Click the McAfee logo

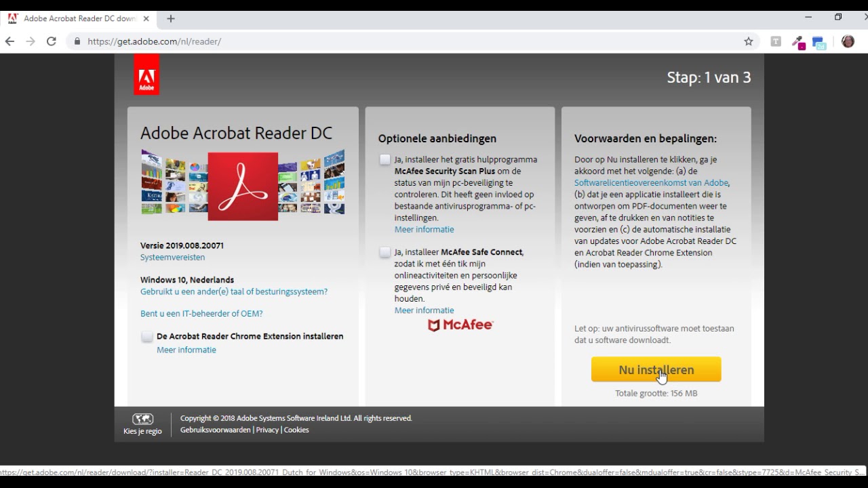[460, 325]
